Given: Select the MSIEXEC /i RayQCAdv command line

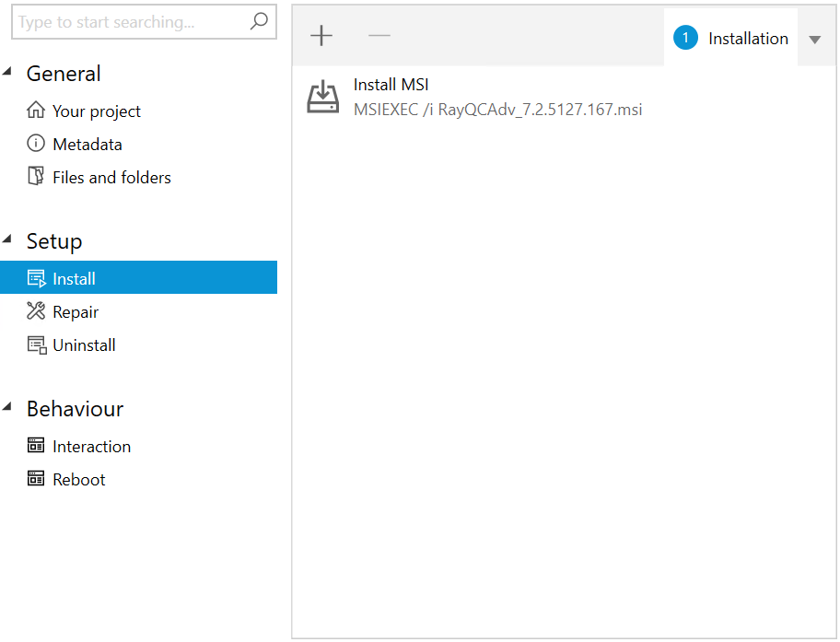Looking at the screenshot, I should click(x=497, y=110).
